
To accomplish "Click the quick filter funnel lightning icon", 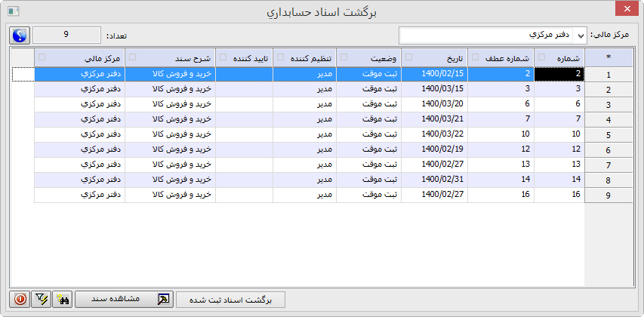I will 42,300.
